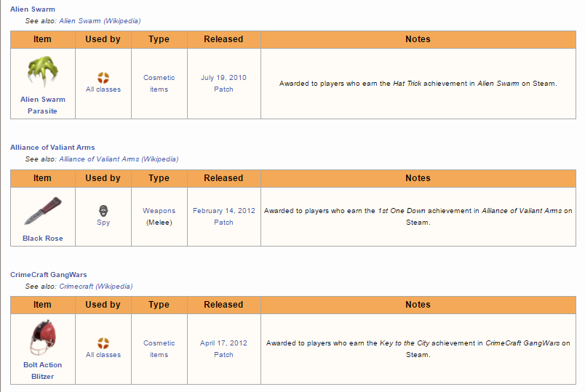Click the Black Rose item name link
The image size is (585, 392).
(x=42, y=239)
